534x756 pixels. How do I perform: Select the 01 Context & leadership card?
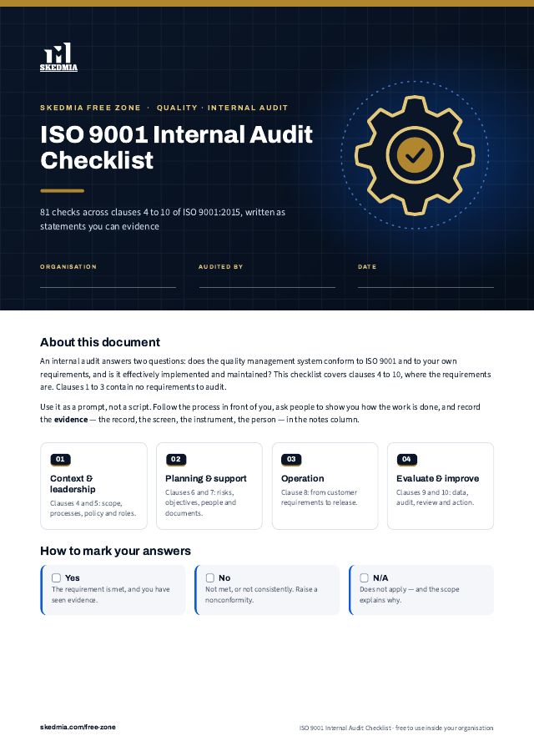pos(93,486)
